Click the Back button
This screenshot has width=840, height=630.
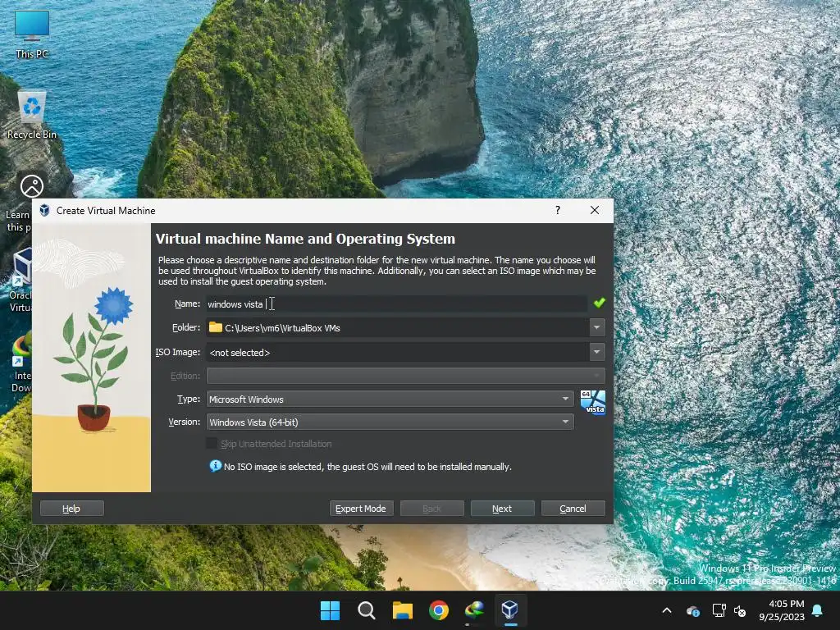click(431, 509)
